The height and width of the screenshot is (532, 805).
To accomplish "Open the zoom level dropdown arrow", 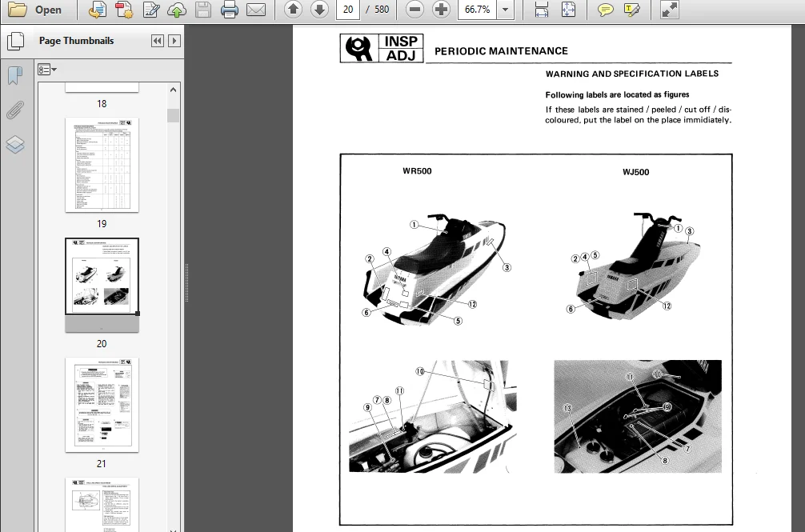I will click(506, 10).
